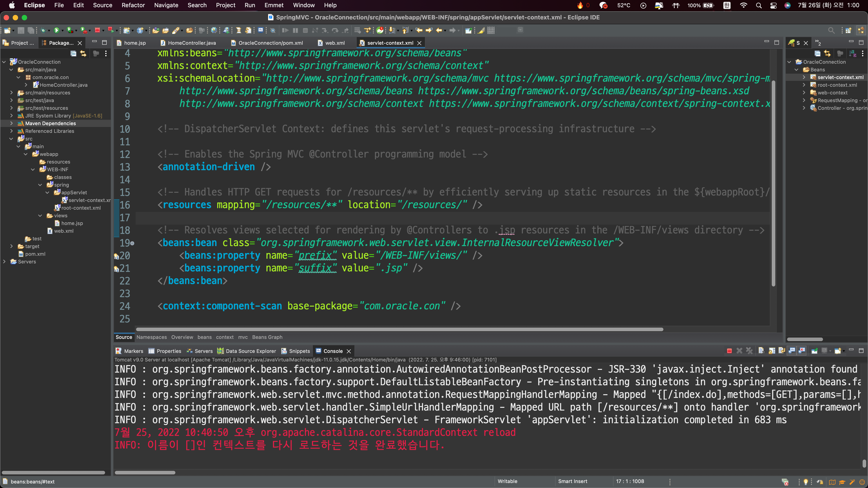
Task: Open the Namespaces page below the editor
Action: click(151, 337)
